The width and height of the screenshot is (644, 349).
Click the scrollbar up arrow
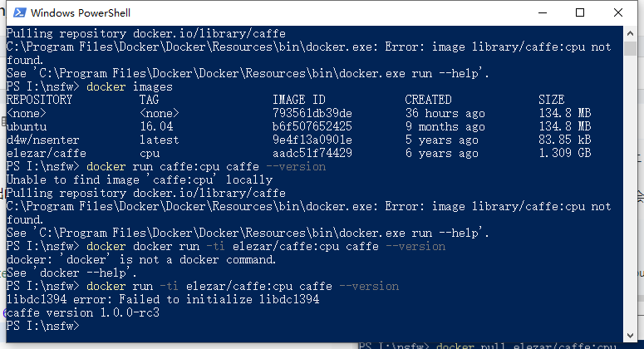(x=630, y=33)
